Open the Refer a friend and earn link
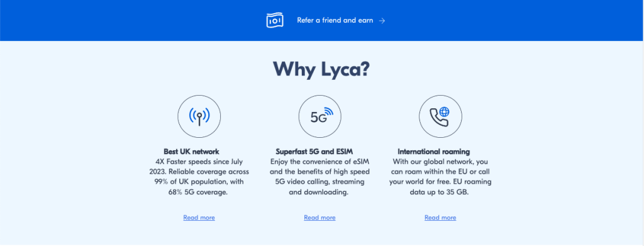This screenshot has width=644, height=246. [335, 20]
